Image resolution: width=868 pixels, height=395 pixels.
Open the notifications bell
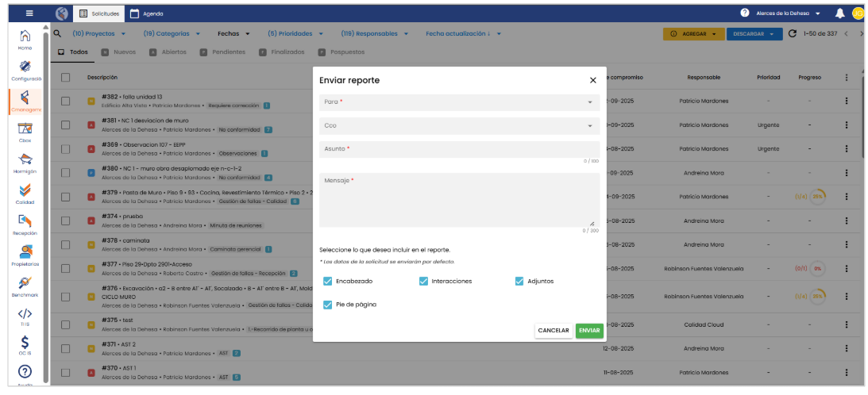point(839,13)
